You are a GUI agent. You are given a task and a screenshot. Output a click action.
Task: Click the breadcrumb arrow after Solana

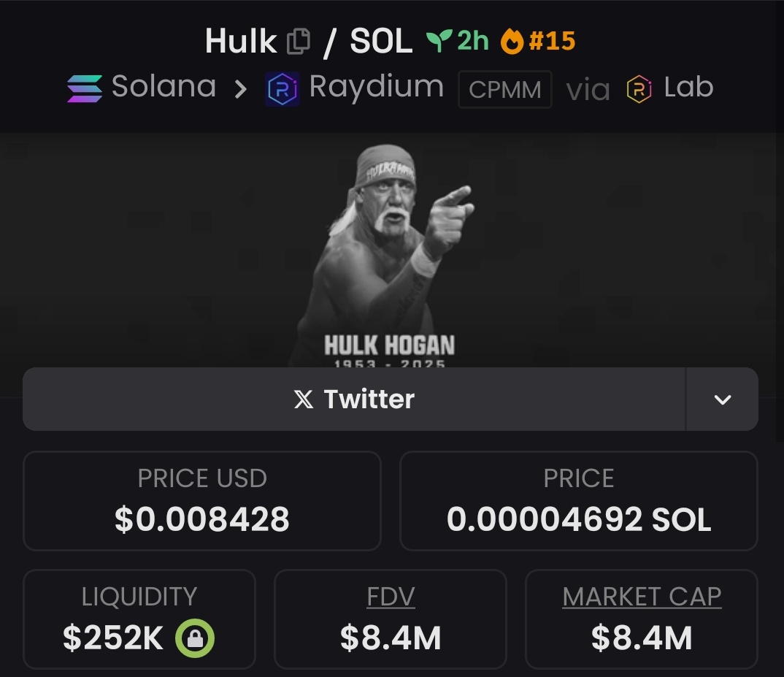(241, 90)
